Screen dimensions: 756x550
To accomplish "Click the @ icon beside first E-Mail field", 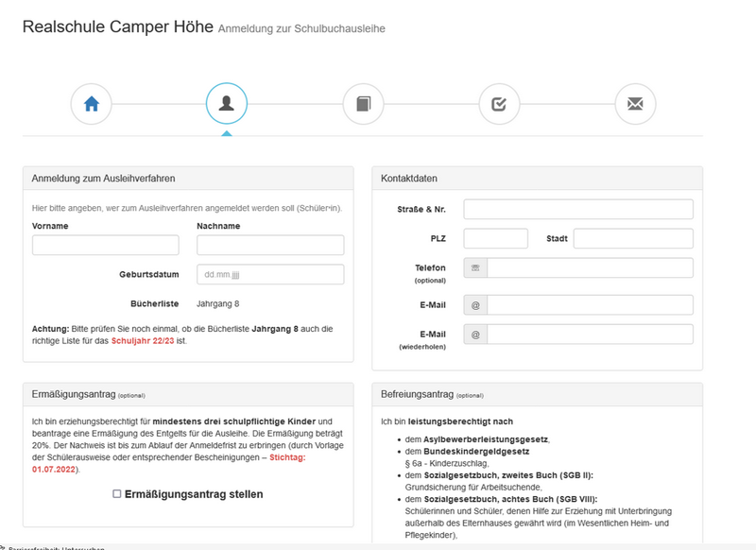I will click(475, 305).
